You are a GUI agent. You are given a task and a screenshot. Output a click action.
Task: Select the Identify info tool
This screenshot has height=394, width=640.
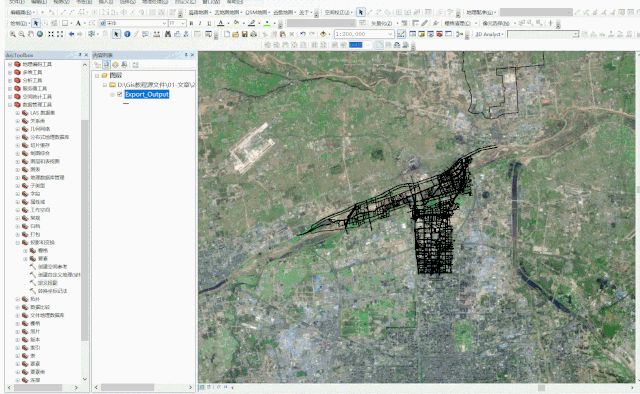[127, 34]
